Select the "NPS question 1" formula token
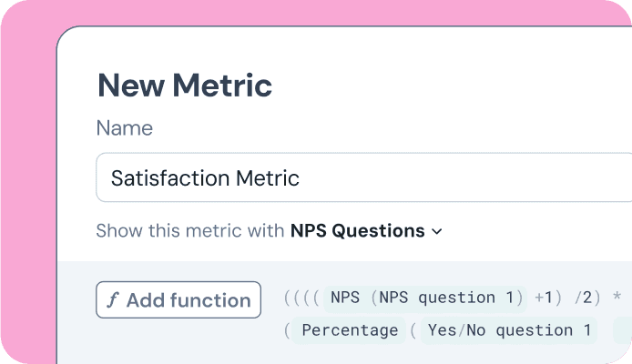The width and height of the screenshot is (632, 364). point(450,297)
